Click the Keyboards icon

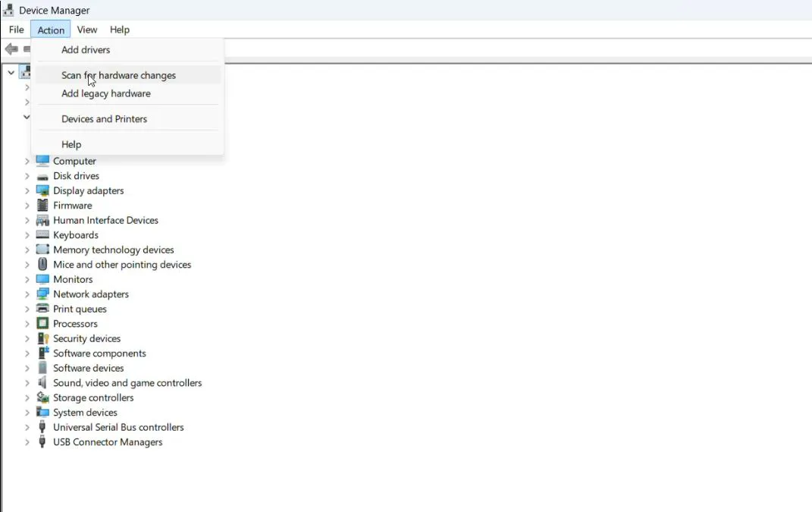pos(42,235)
